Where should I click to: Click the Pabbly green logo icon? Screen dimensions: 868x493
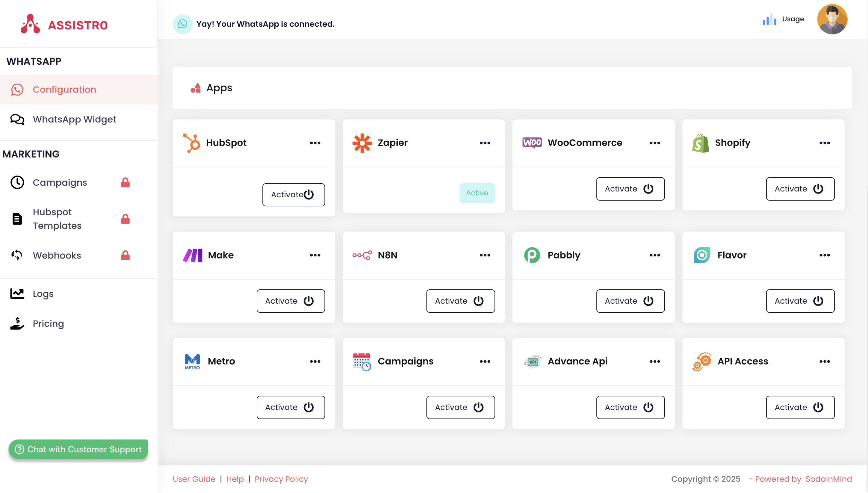click(x=532, y=255)
